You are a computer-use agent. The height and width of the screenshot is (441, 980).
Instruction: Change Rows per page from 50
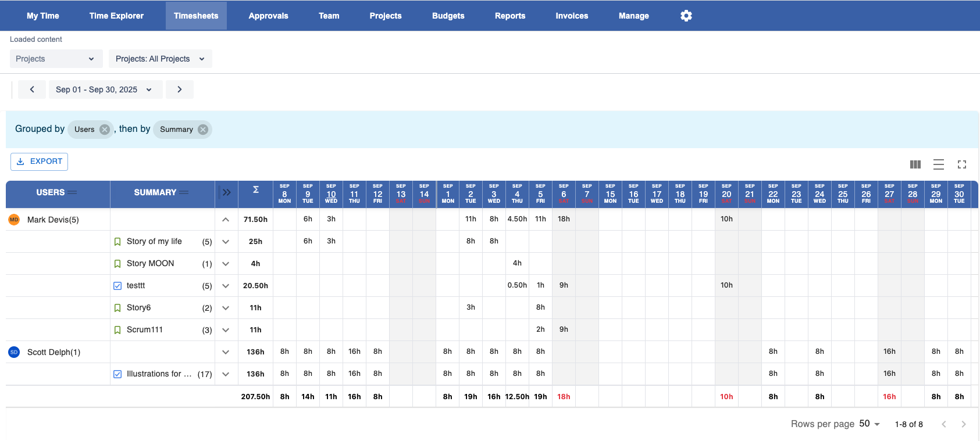pyautogui.click(x=869, y=424)
